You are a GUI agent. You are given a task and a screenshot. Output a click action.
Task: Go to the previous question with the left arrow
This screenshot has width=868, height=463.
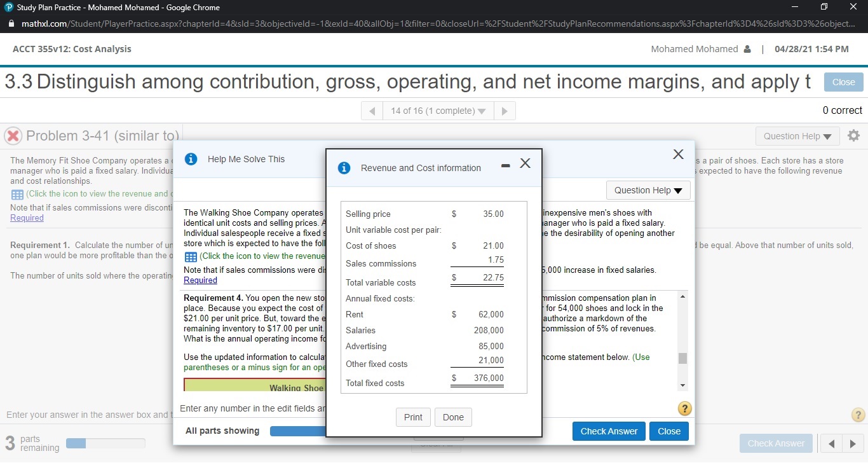click(372, 111)
